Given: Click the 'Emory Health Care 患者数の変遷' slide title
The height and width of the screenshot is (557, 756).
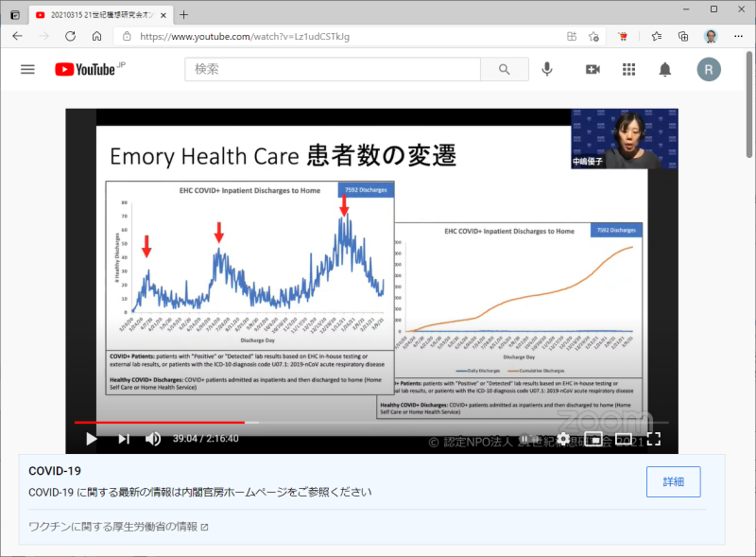Looking at the screenshot, I should point(283,156).
